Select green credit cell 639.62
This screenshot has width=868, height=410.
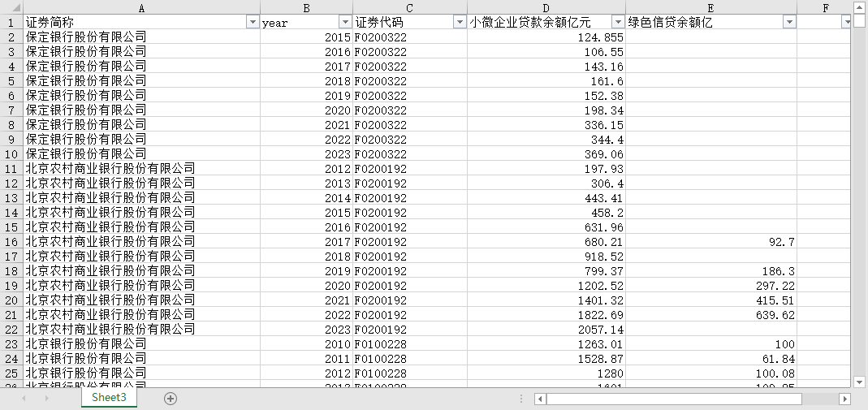click(x=711, y=314)
